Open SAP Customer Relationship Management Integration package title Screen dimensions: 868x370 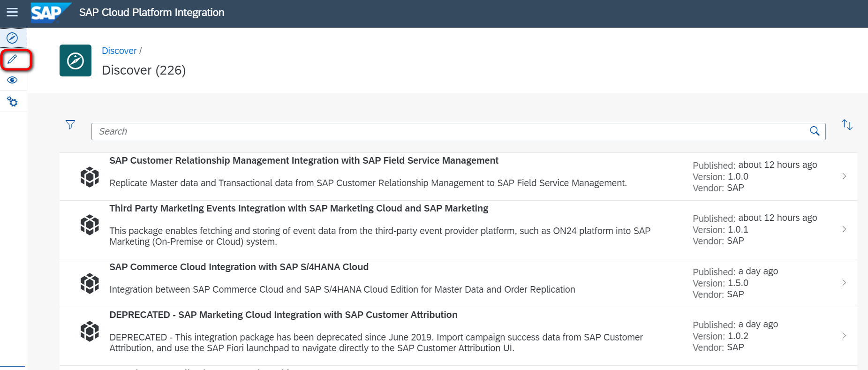click(304, 160)
